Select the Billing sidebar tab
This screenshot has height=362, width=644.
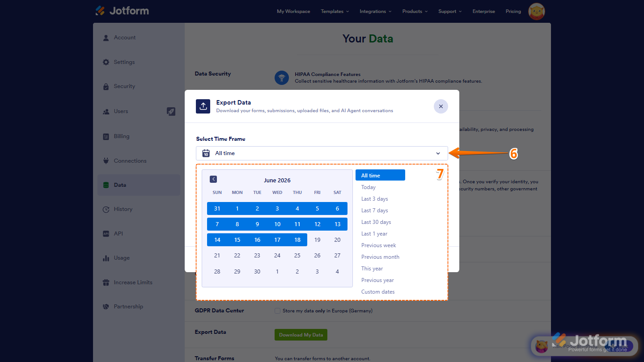click(x=139, y=137)
